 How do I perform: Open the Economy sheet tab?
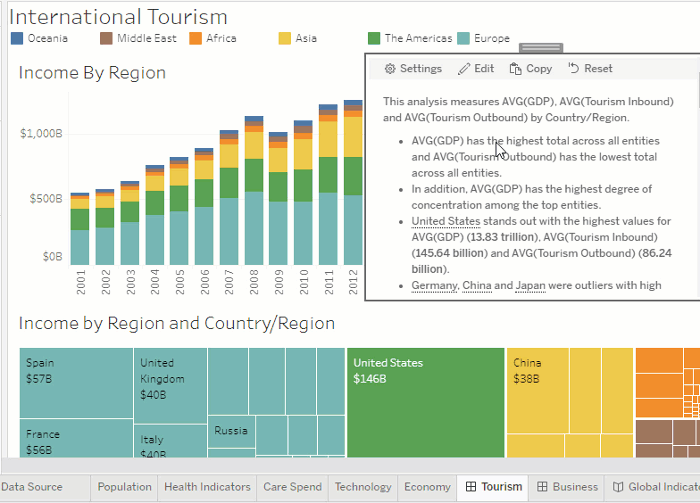click(427, 487)
